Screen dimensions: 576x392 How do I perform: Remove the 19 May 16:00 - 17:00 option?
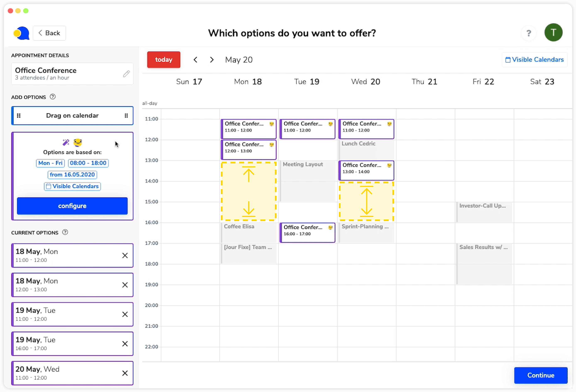tap(125, 344)
